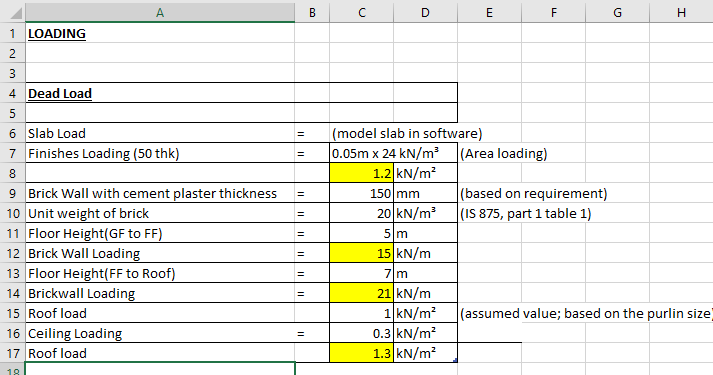Select cell with value 7
Viewport: 713px width, 375px height.
click(362, 273)
